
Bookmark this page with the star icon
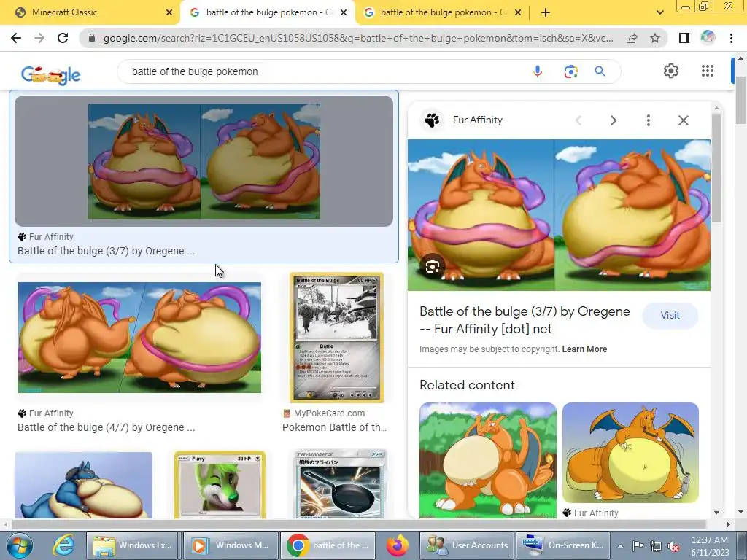click(655, 38)
